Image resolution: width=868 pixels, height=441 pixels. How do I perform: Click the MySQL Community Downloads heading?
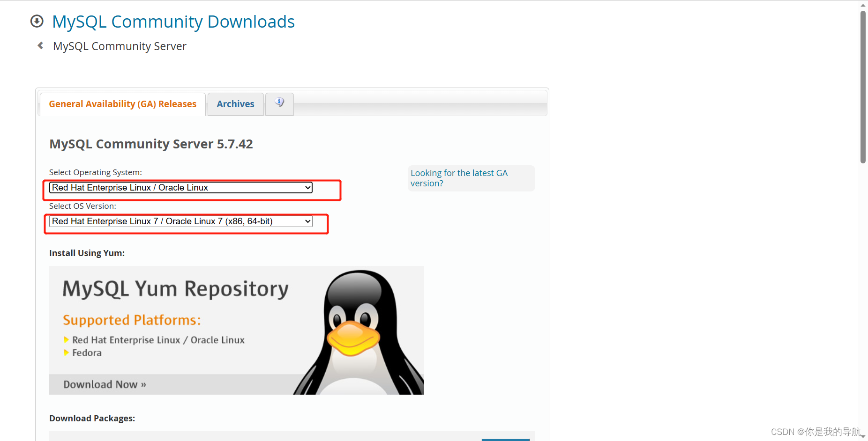(174, 21)
